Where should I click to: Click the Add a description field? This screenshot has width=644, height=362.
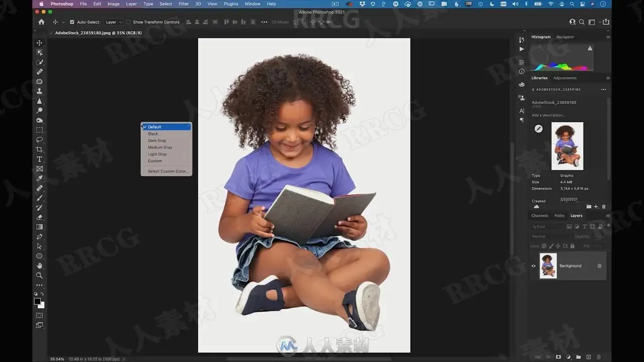click(548, 115)
